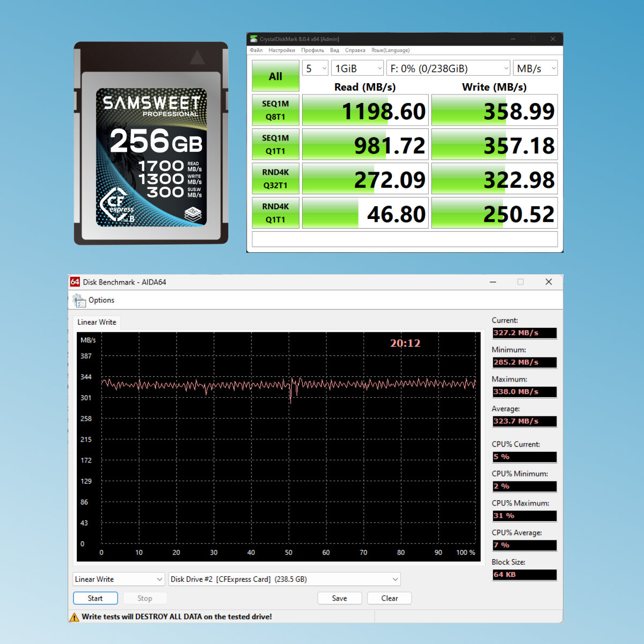Open the Disk Drive #2 CFExpress Card dropdown
Image resolution: width=644 pixels, height=644 pixels.
(x=284, y=579)
